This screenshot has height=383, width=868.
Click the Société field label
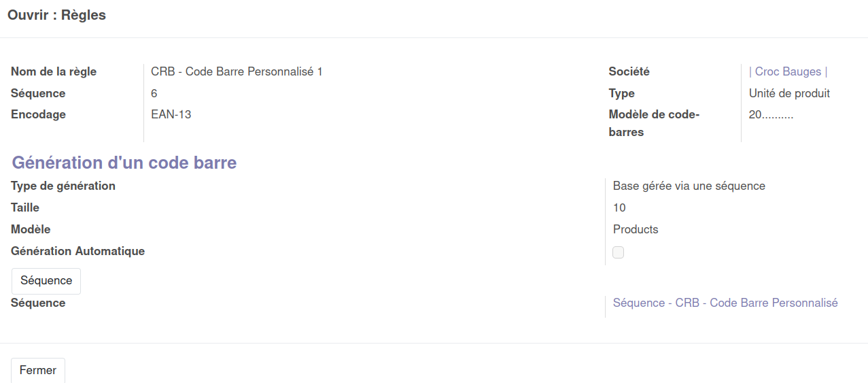click(x=629, y=71)
